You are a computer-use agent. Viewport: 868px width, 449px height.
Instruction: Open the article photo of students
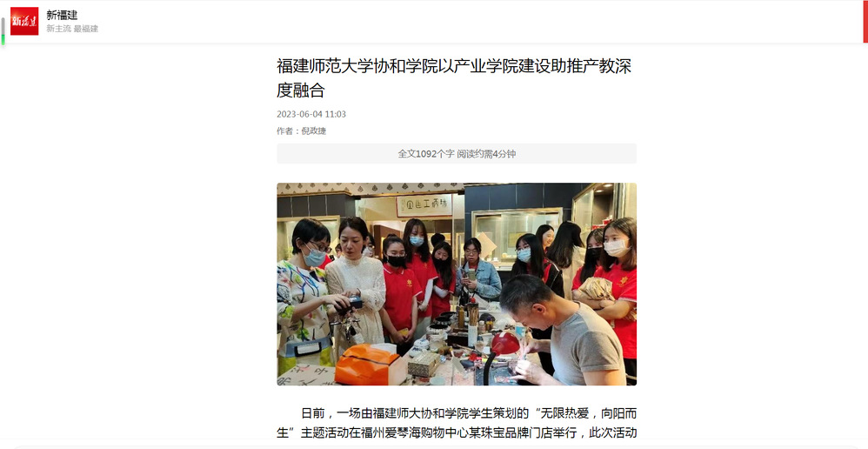pos(457,284)
